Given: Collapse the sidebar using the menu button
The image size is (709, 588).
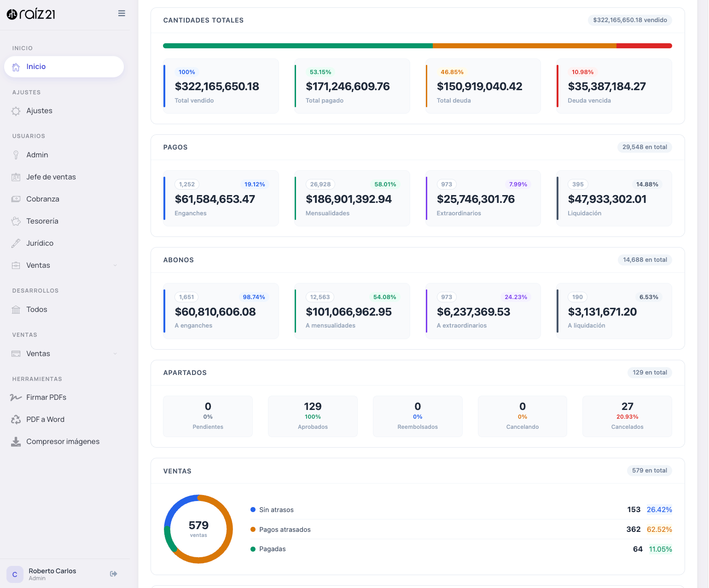Looking at the screenshot, I should (x=121, y=13).
